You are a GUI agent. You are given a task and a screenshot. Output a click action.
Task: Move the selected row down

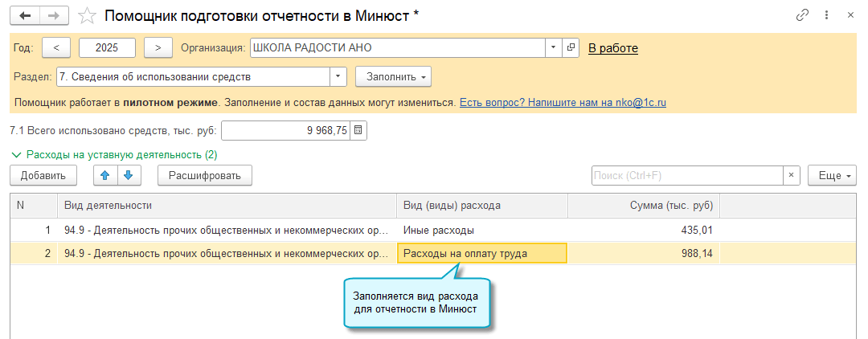pyautogui.click(x=129, y=175)
